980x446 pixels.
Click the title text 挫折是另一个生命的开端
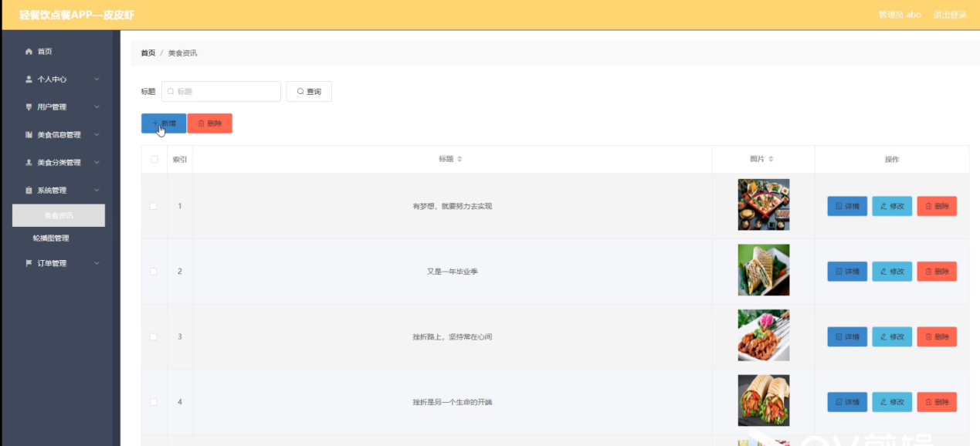(453, 402)
